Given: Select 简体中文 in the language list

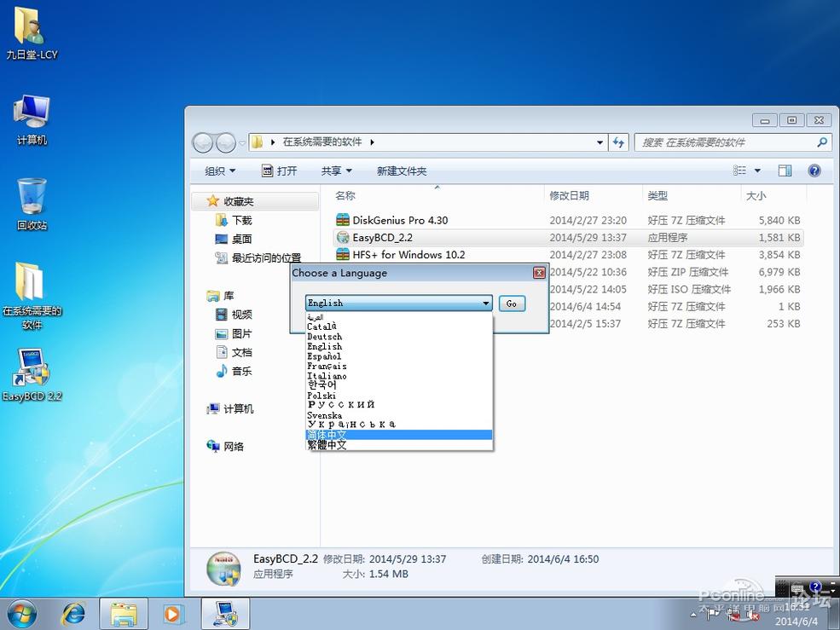Looking at the screenshot, I should coord(398,435).
